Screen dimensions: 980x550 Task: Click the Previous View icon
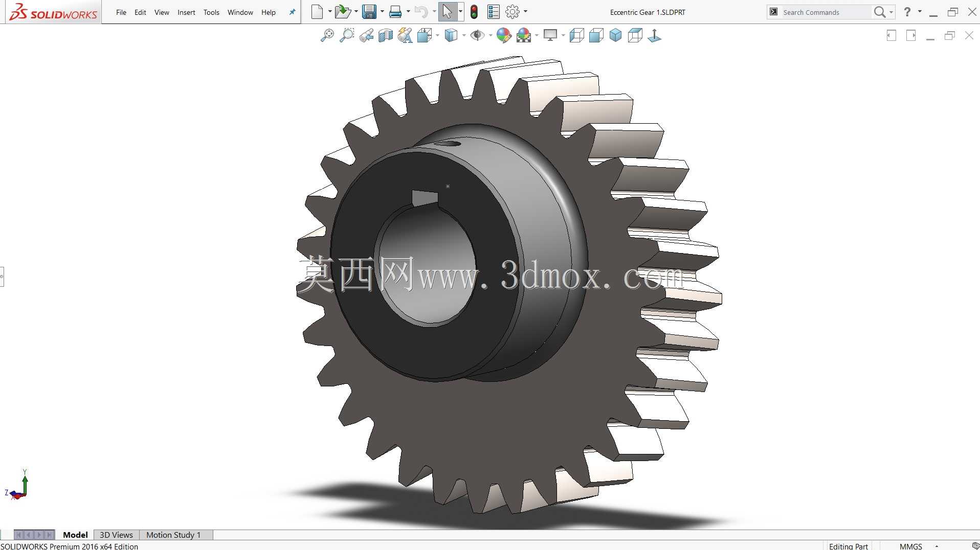[366, 35]
